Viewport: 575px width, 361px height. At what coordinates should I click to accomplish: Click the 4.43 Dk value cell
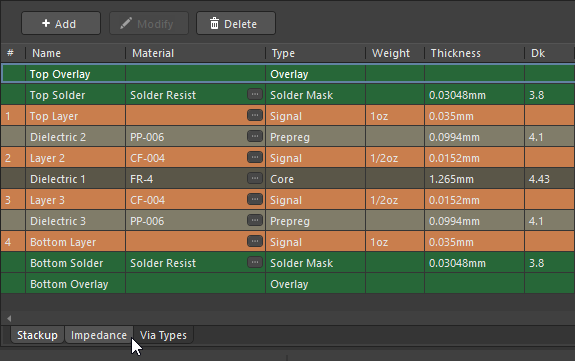coord(550,179)
